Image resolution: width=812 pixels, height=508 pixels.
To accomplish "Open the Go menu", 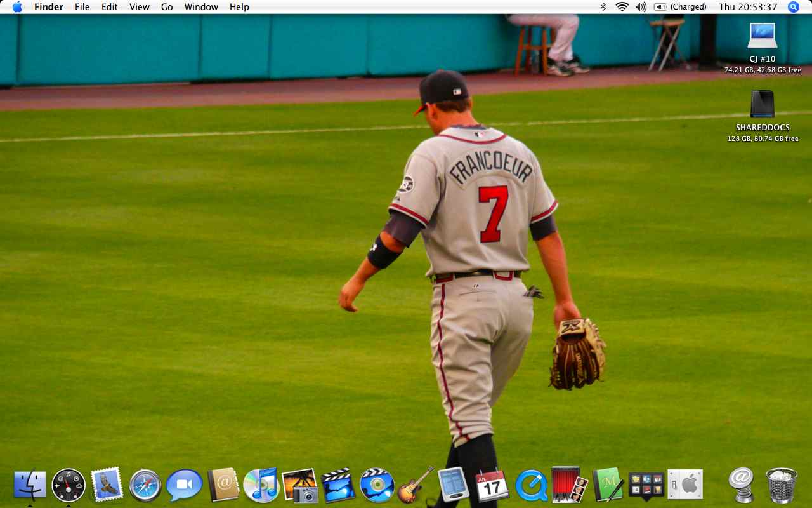I will pos(167,7).
